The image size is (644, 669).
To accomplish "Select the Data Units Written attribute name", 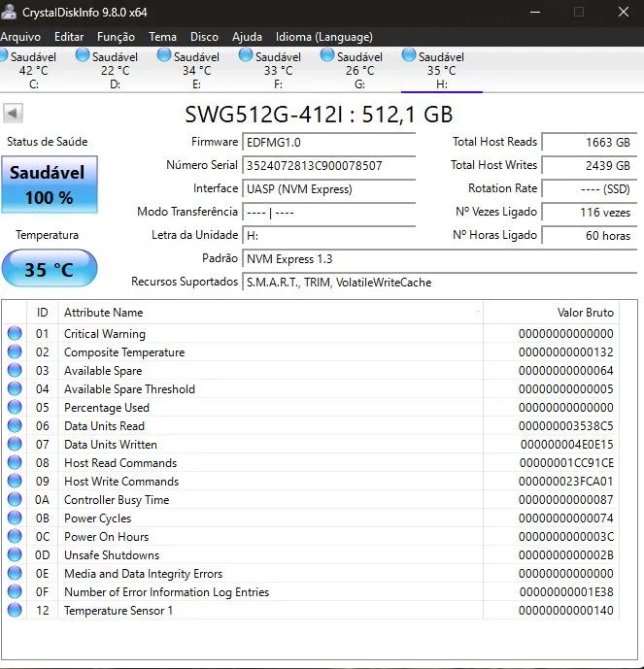I will tap(111, 445).
